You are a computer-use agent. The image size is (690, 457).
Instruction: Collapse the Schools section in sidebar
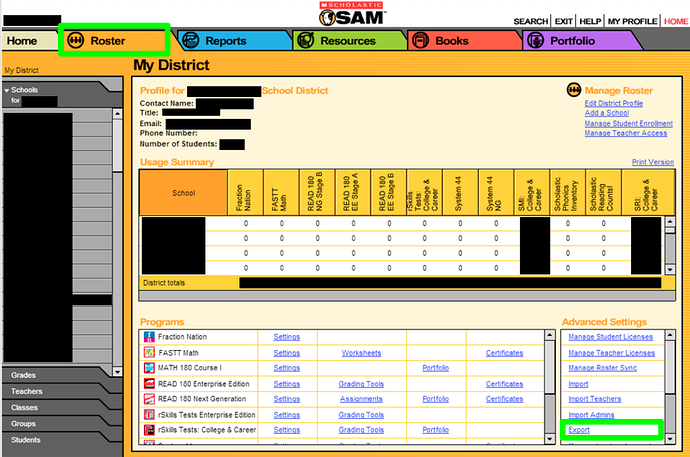(x=7, y=90)
